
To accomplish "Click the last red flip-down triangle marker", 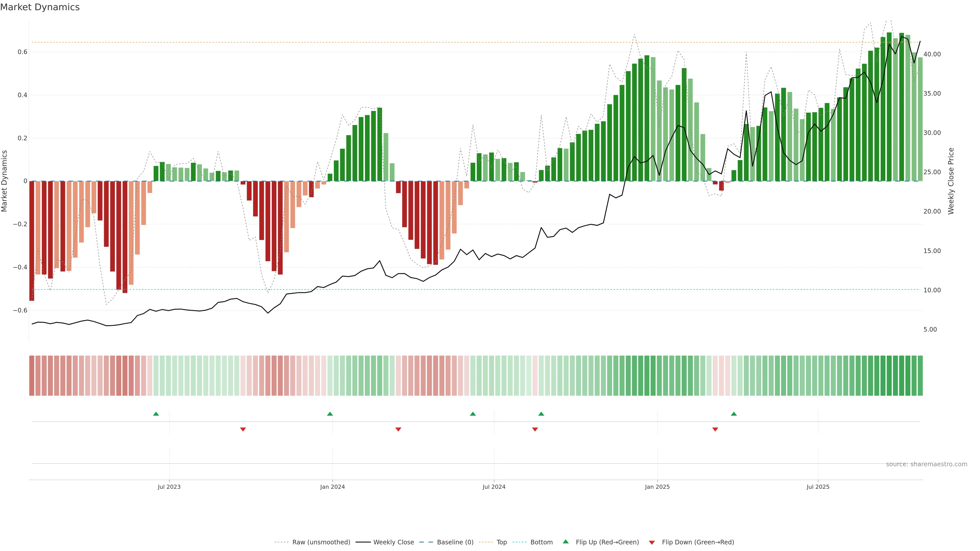I will tap(715, 429).
